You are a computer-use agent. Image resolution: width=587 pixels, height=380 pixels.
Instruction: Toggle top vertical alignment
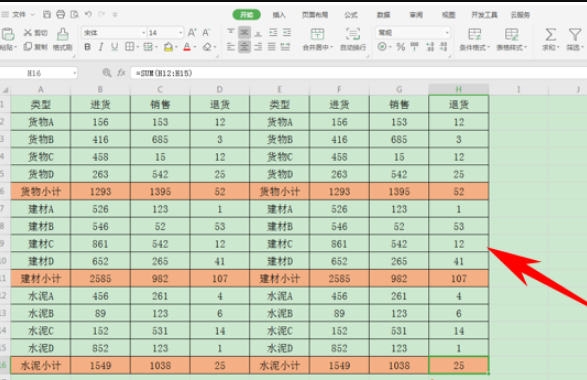(231, 33)
